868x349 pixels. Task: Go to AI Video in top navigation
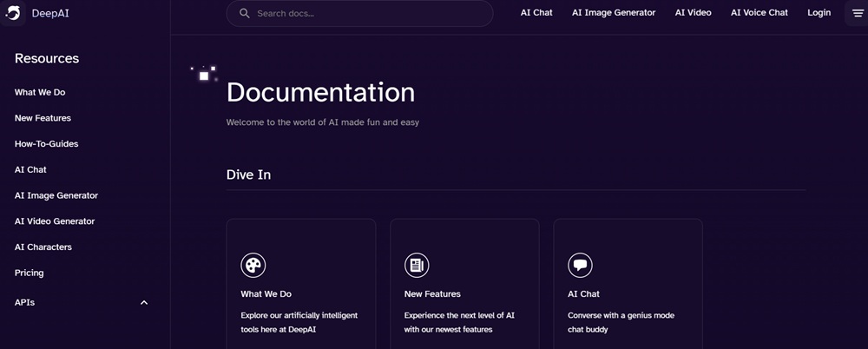coord(693,13)
